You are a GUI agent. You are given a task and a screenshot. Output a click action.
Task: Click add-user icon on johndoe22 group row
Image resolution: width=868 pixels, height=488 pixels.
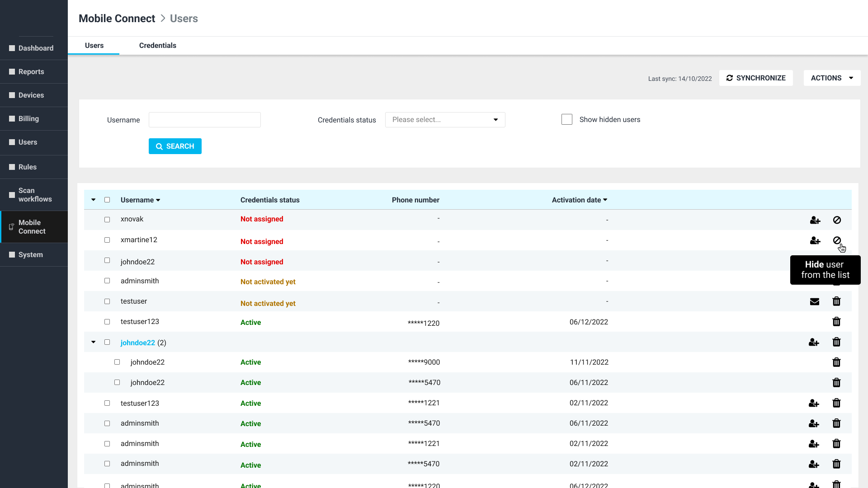point(814,343)
